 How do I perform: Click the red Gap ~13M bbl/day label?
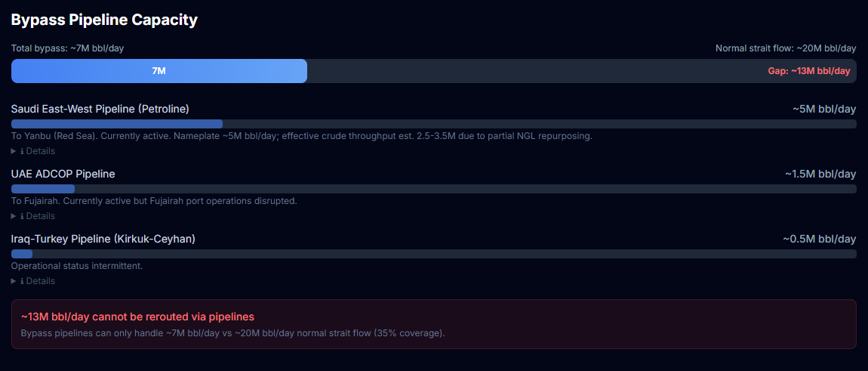click(x=809, y=71)
